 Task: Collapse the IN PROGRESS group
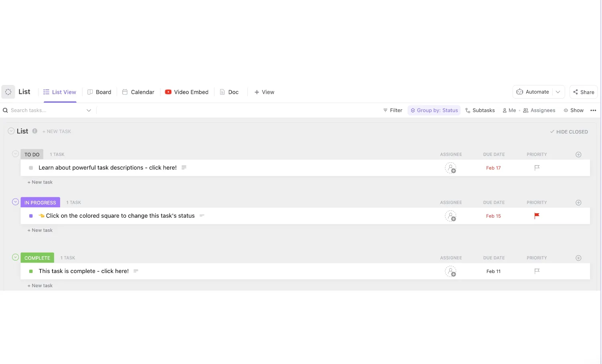(15, 202)
